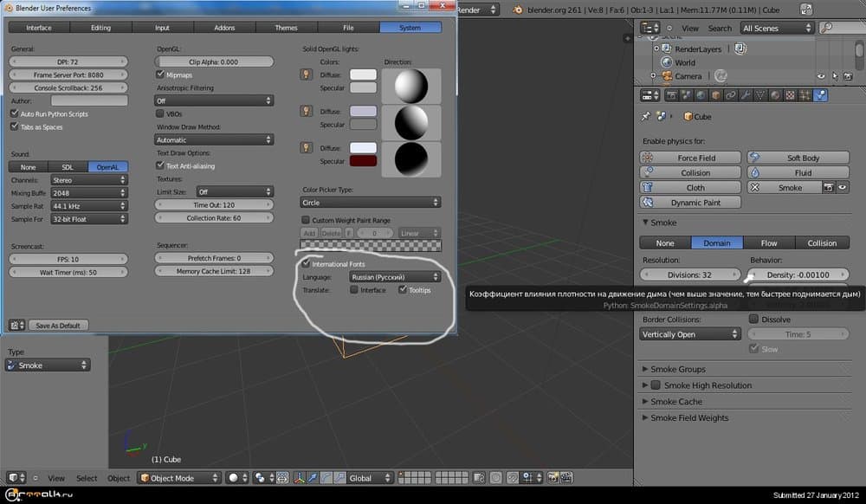Uncheck Auto Run Python Scripts
The image size is (866, 504).
click(14, 113)
